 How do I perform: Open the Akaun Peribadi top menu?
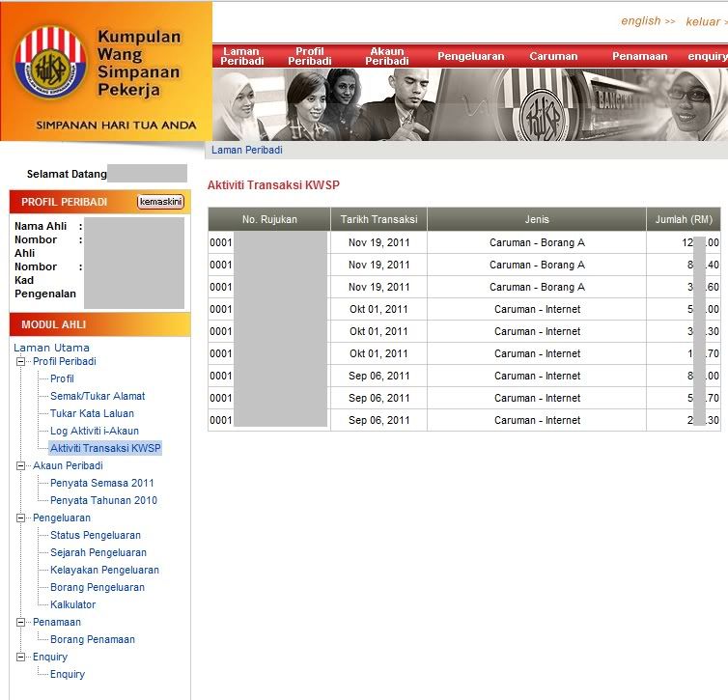pyautogui.click(x=387, y=56)
